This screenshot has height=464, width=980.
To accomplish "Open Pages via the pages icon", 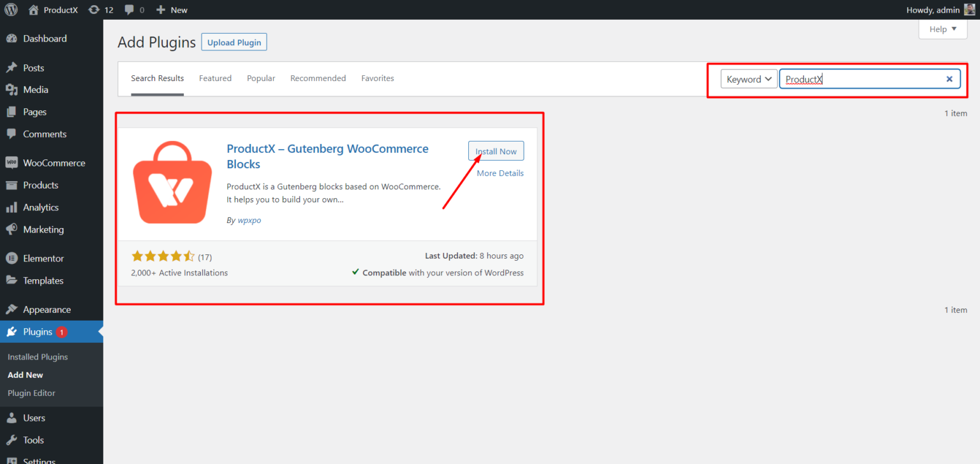I will click(13, 112).
